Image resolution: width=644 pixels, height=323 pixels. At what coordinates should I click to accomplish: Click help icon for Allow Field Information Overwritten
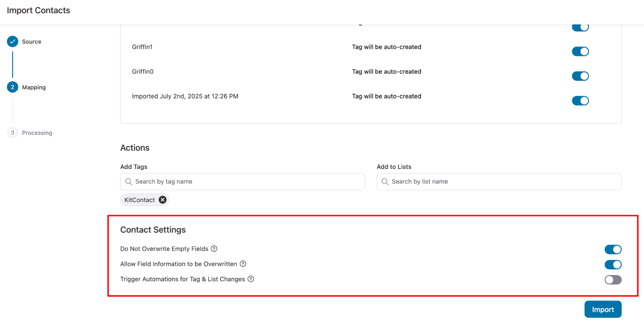tap(243, 264)
